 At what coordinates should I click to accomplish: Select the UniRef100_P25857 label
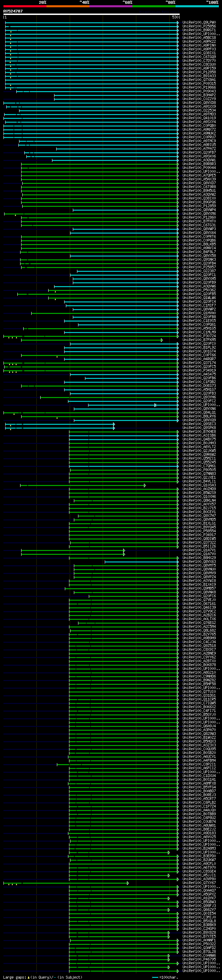click(199, 267)
